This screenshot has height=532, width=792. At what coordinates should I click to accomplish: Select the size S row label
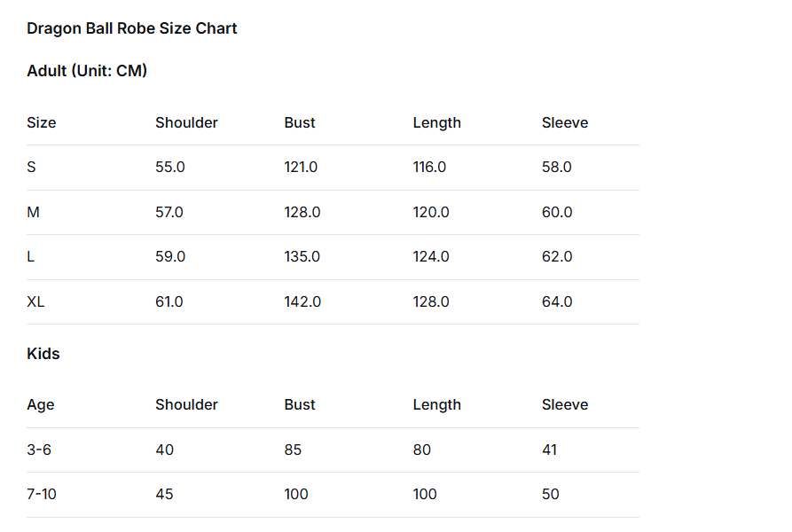32,168
